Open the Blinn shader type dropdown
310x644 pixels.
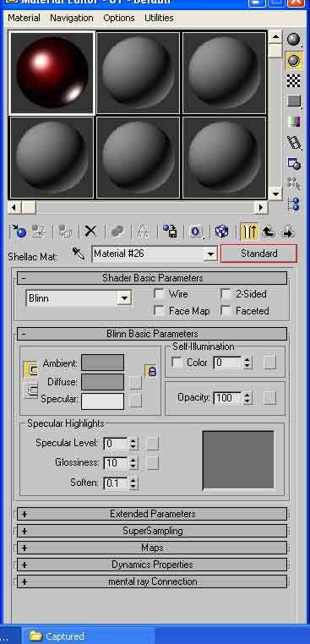[x=123, y=298]
